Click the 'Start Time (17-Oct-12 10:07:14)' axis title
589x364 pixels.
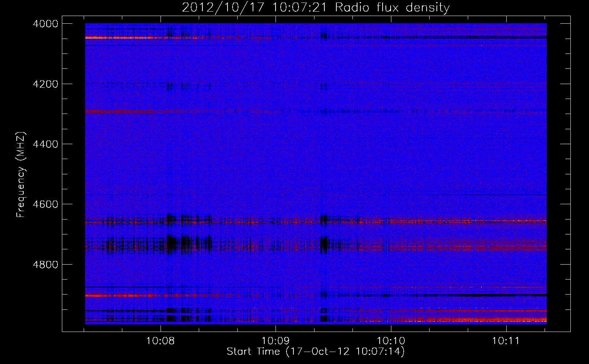316,352
